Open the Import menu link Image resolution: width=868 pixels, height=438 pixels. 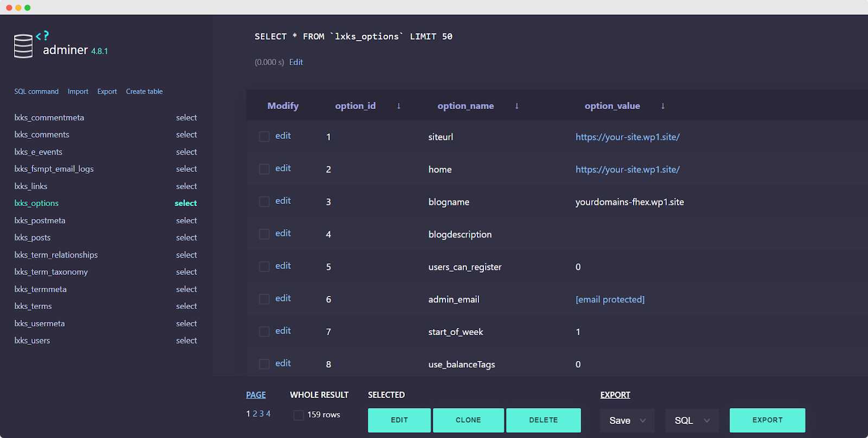point(78,92)
